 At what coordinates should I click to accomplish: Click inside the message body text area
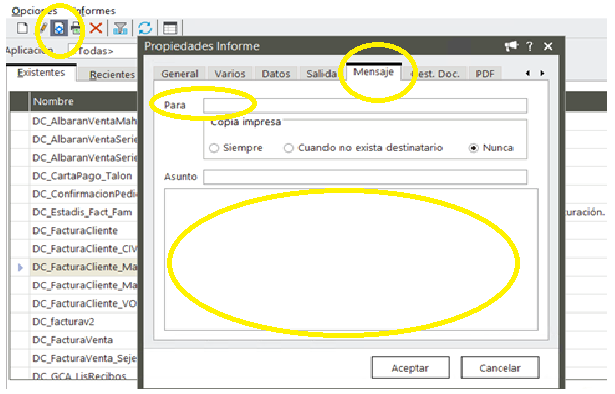pyautogui.click(x=351, y=260)
